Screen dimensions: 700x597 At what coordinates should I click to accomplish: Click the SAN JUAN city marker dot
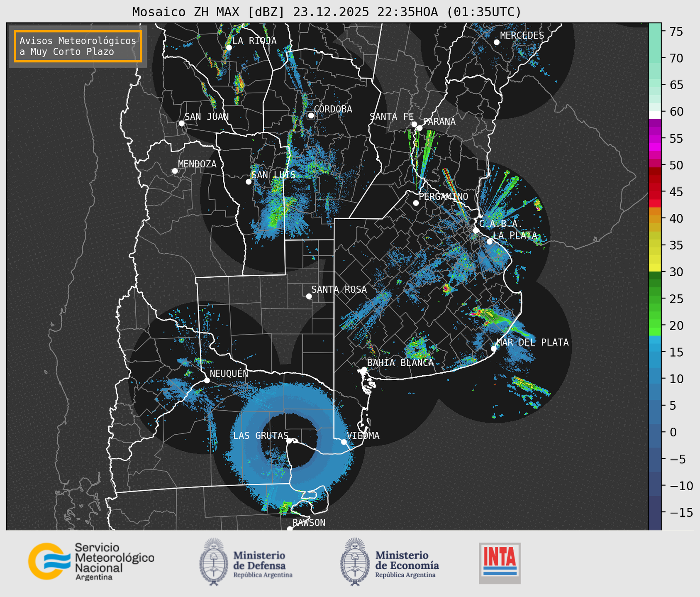pos(181,123)
